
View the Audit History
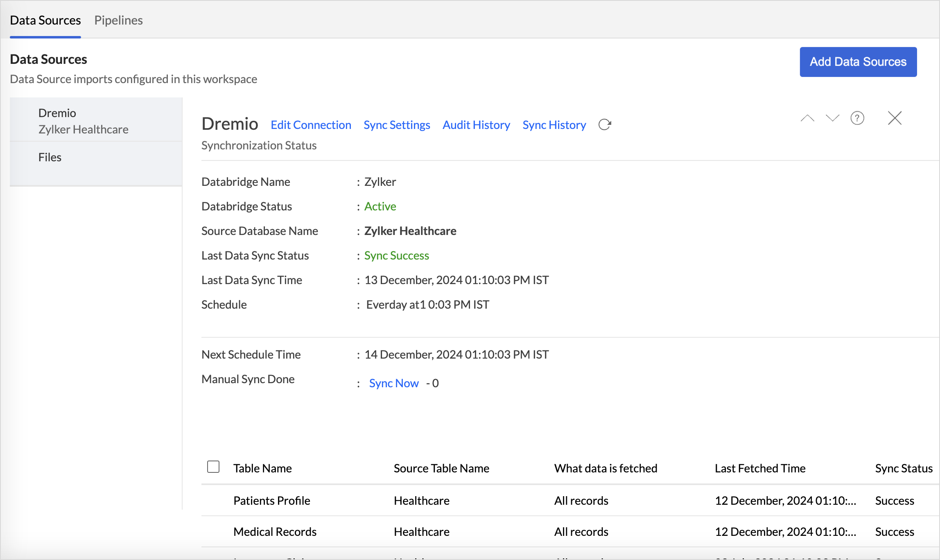[476, 125]
